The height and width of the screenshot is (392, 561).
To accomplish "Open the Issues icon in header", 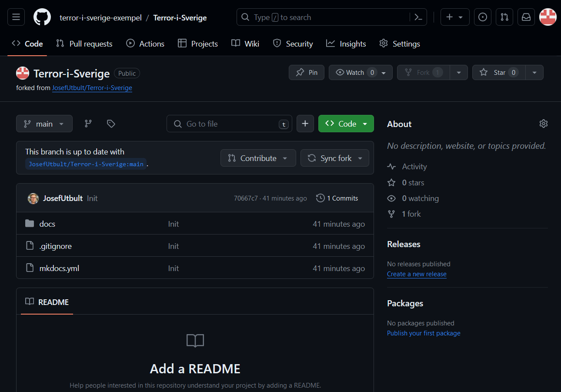I will pos(483,17).
